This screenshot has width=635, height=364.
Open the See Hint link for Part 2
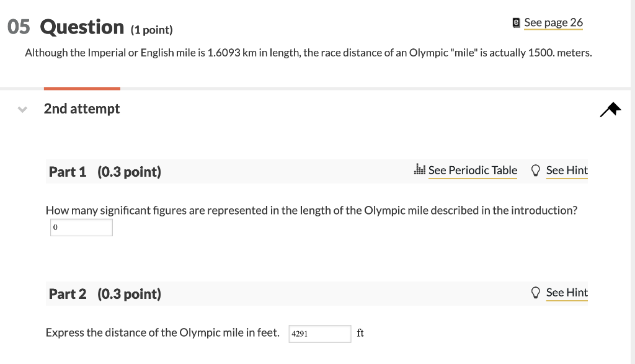click(567, 293)
